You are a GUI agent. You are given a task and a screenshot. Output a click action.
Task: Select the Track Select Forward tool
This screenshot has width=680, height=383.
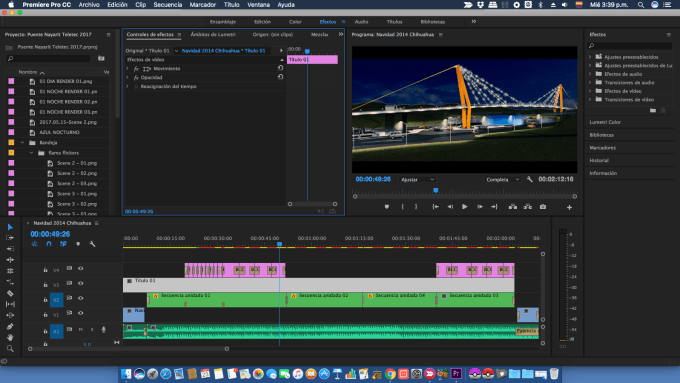10,238
